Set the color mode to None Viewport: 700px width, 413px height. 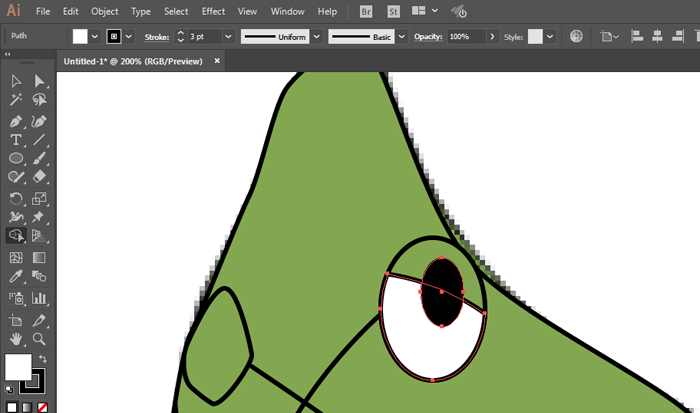42,407
